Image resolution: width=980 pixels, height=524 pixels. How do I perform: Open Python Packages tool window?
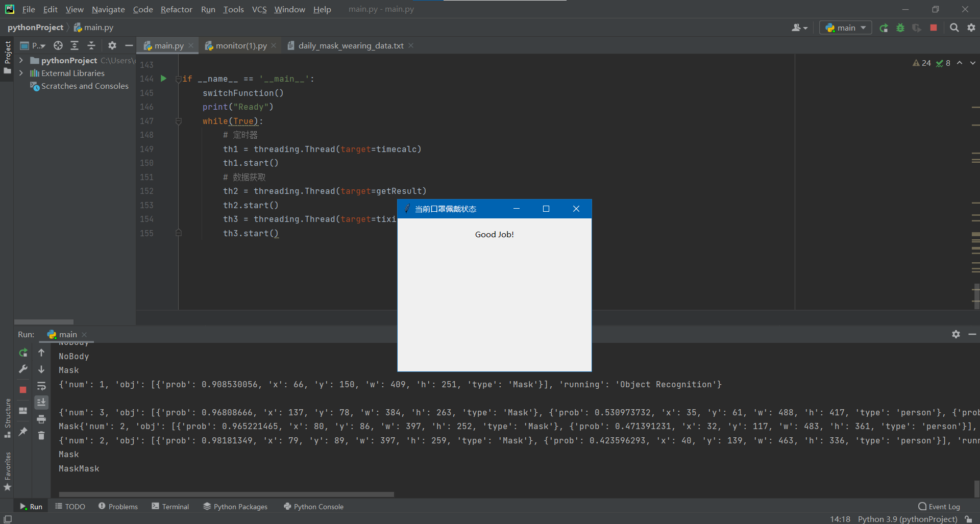235,506
